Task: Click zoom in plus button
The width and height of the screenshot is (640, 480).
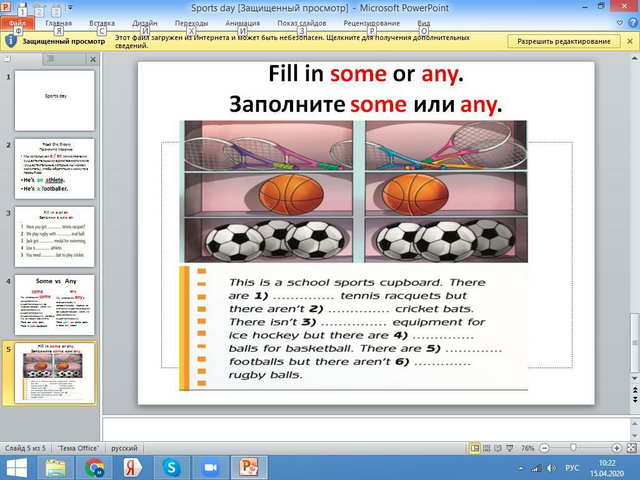Action: point(616,448)
